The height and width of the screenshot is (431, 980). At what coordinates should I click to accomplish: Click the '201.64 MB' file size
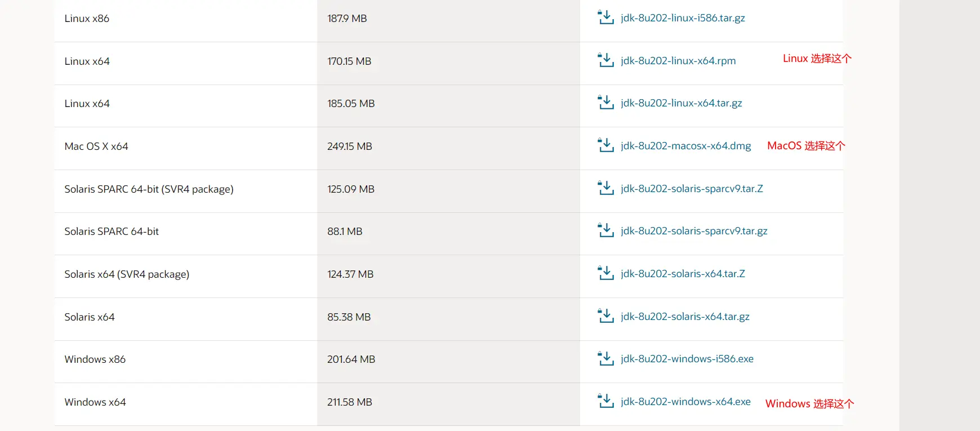pyautogui.click(x=351, y=359)
